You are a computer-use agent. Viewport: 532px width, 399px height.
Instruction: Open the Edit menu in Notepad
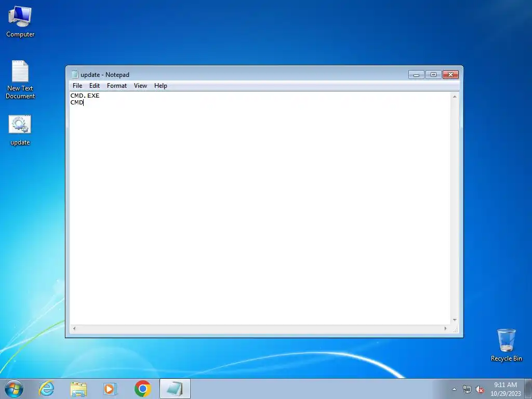point(95,86)
